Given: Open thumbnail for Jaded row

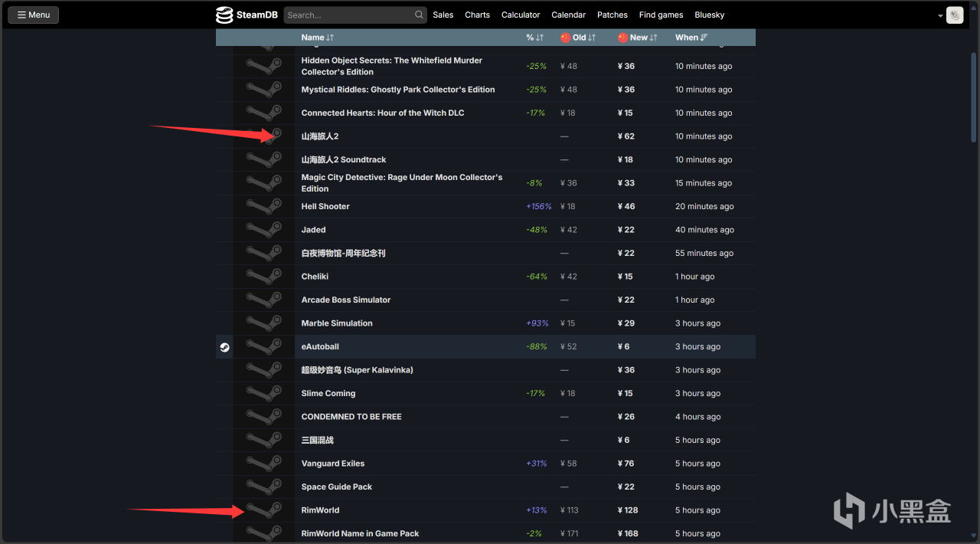Looking at the screenshot, I should 264,230.
